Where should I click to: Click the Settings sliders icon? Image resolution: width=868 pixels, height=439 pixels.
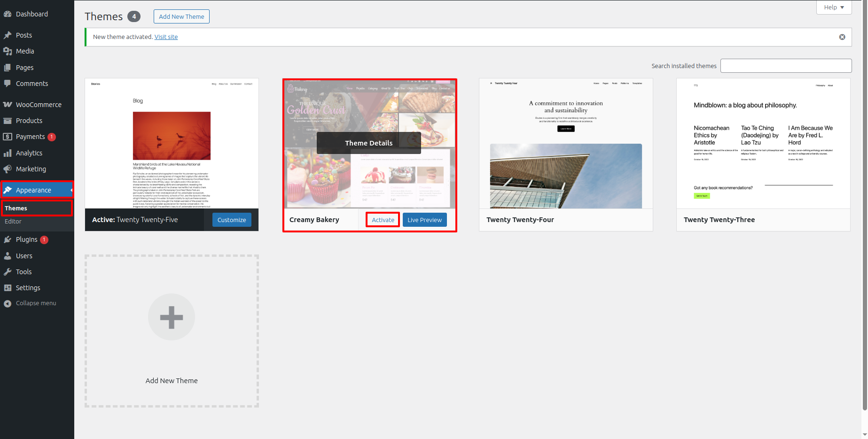pos(8,288)
